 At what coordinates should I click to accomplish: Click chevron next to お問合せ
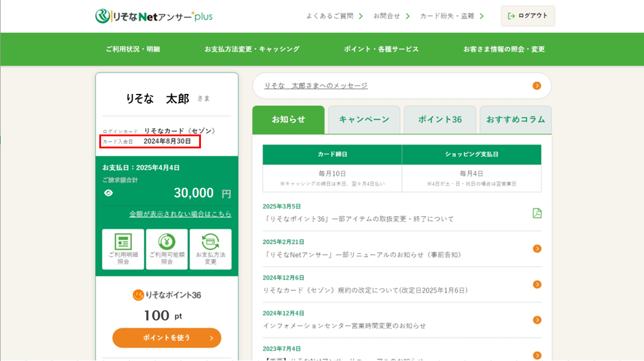(x=408, y=16)
